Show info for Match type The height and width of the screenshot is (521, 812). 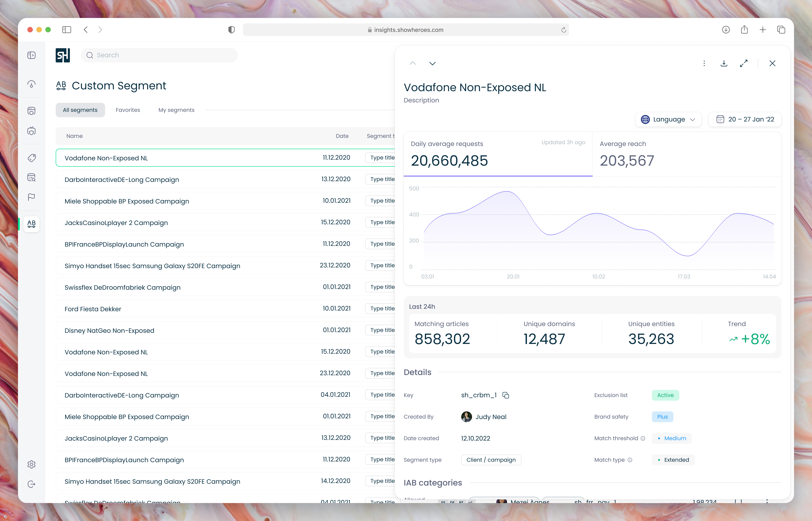[630, 460]
